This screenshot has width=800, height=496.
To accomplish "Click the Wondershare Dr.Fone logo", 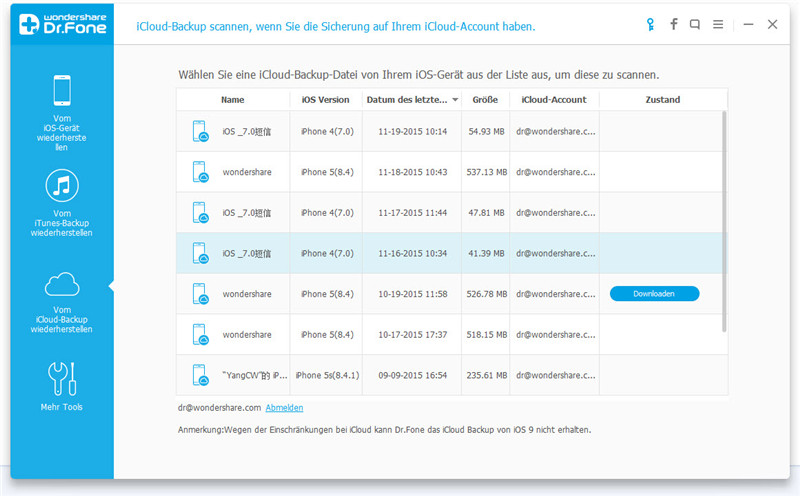I will (x=62, y=24).
